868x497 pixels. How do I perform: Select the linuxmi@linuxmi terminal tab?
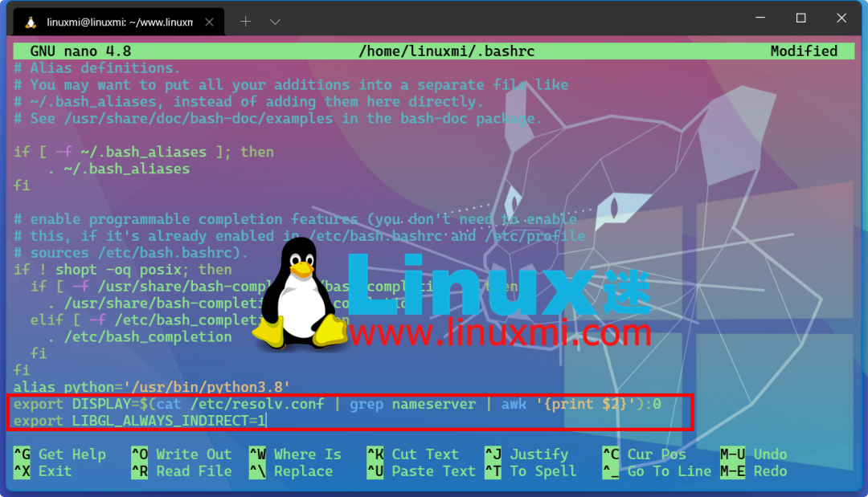tap(118, 22)
